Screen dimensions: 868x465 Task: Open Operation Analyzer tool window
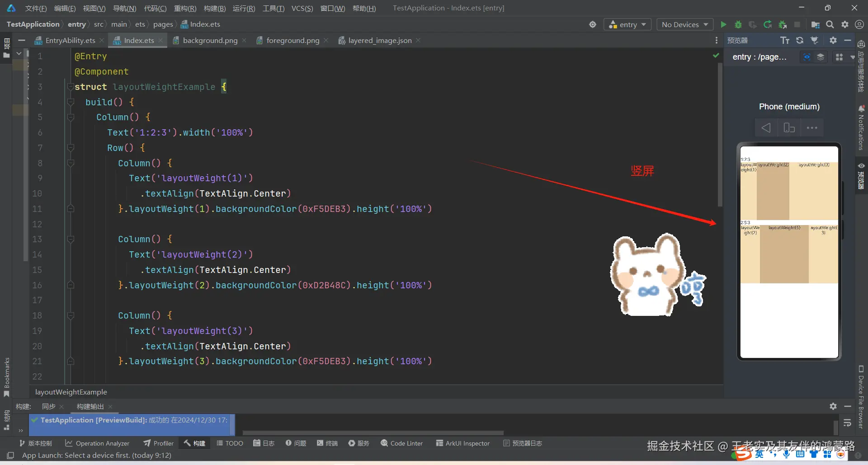pyautogui.click(x=97, y=443)
